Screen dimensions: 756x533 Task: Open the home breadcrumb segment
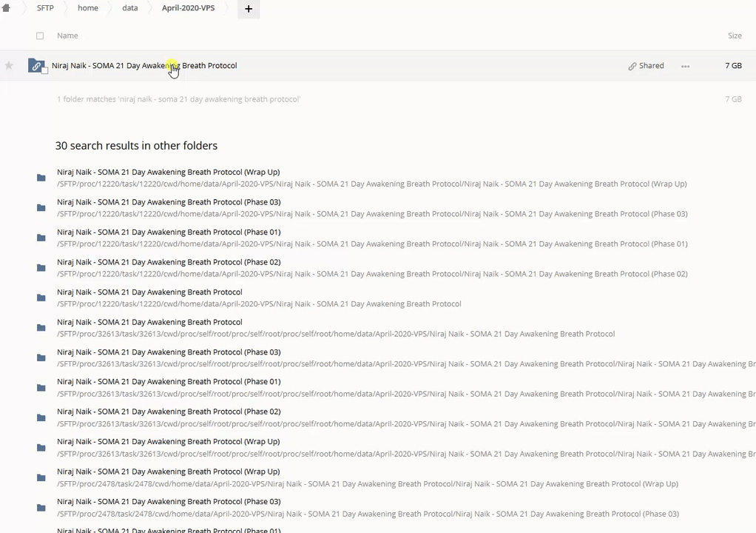coord(87,8)
